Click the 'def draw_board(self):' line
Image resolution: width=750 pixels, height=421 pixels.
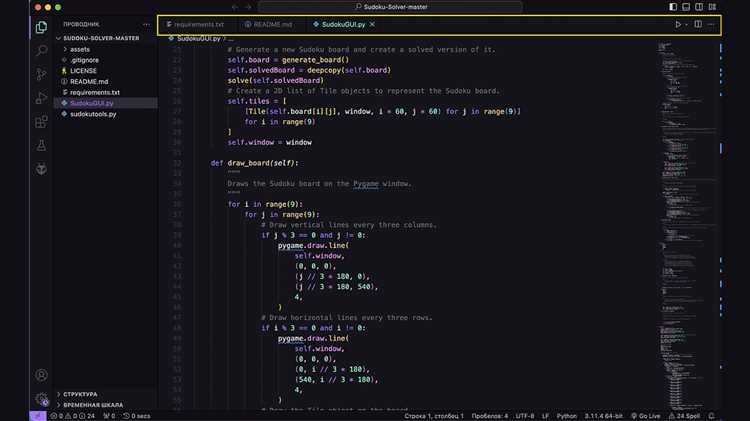(x=254, y=163)
